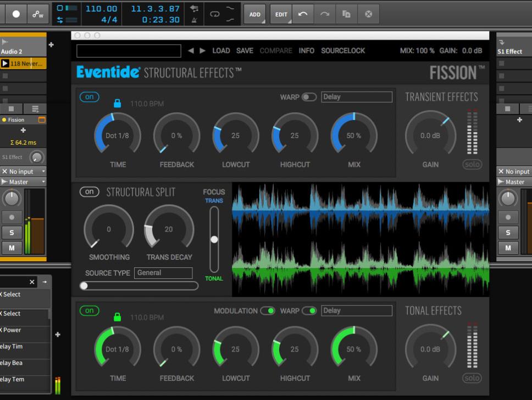The height and width of the screenshot is (400, 532).
Task: Turn off the Transient Effects on switch
Action: [89, 97]
